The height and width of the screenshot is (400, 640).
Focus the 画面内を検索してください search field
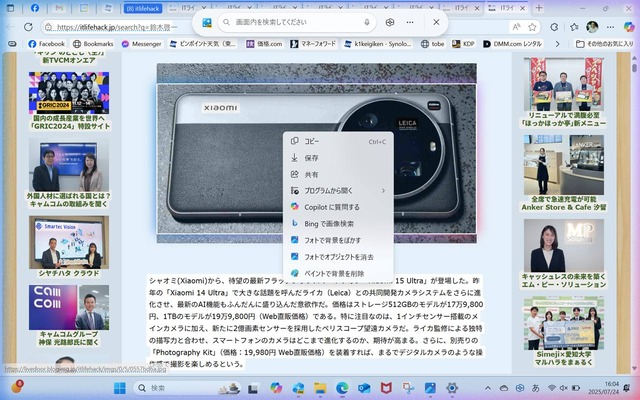tap(297, 22)
